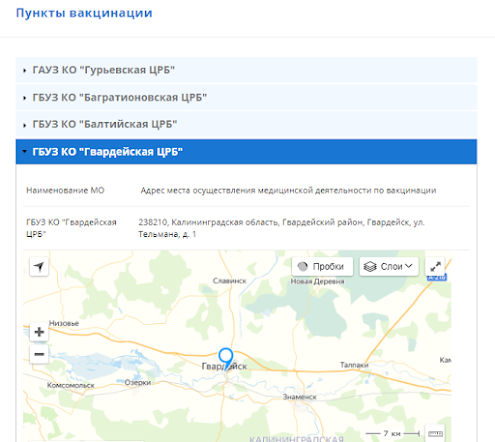Zoom out with the minus map button
Image resolution: width=495 pixels, height=442 pixels.
coord(39,354)
